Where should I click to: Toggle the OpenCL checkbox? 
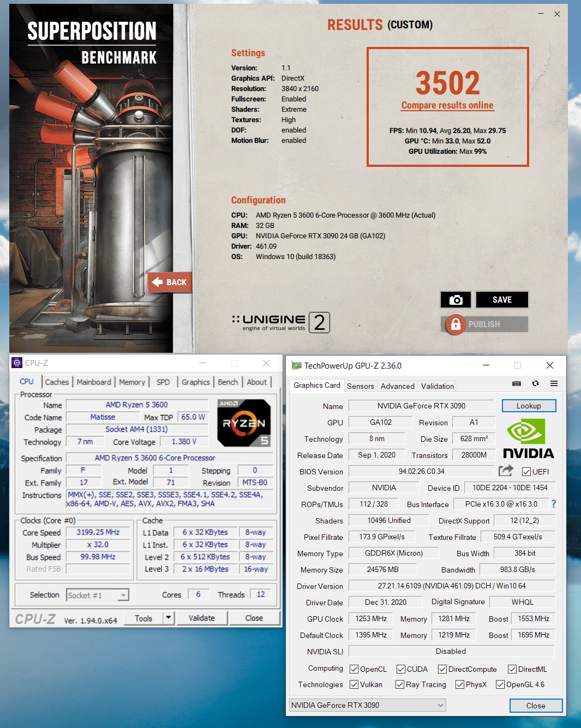pyautogui.click(x=354, y=669)
